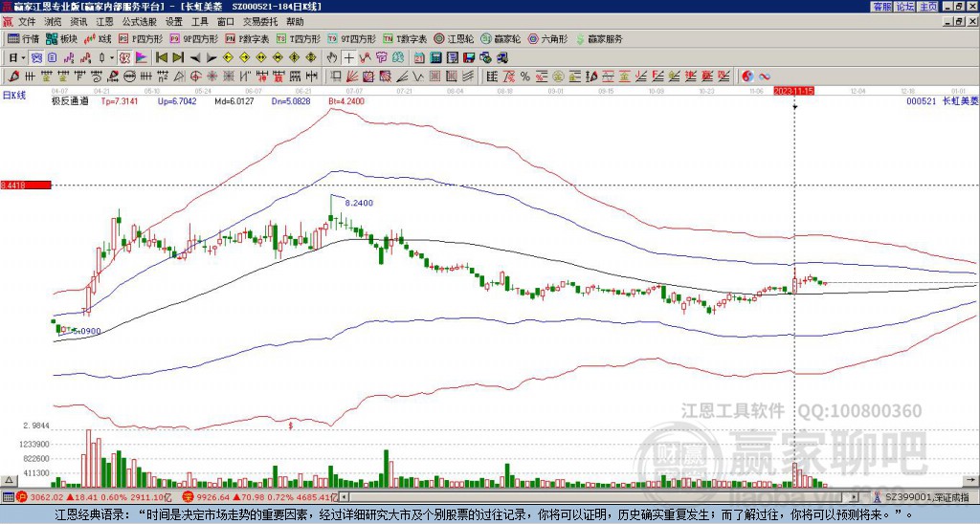The image size is (980, 524).
Task: Expand the 日 period dropdown
Action: click(23, 57)
